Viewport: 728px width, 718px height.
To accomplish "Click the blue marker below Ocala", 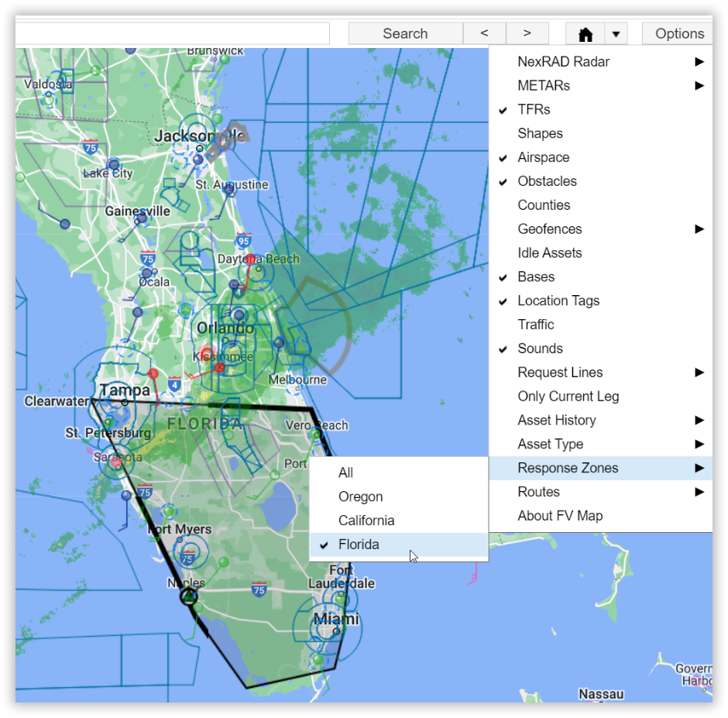I will point(137,312).
